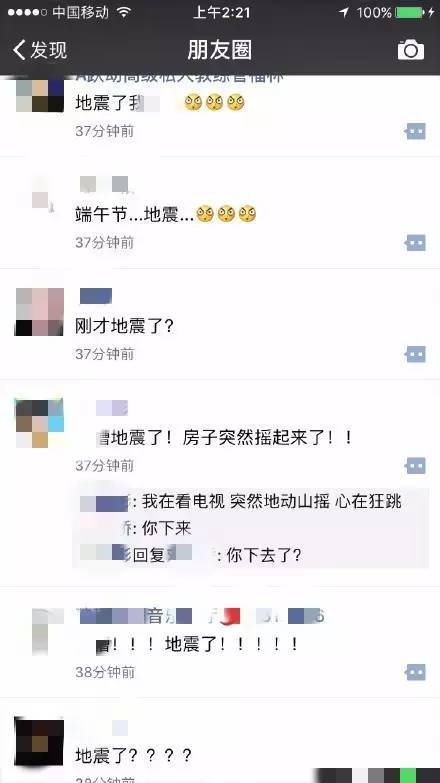Tap the reply comment 你下去了?

click(x=191, y=555)
